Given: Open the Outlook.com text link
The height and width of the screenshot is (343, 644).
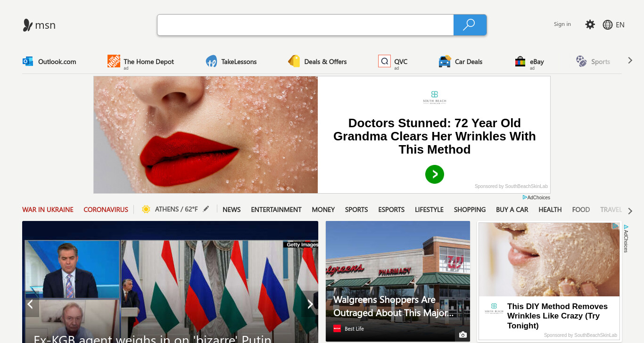Looking at the screenshot, I should pos(57,62).
